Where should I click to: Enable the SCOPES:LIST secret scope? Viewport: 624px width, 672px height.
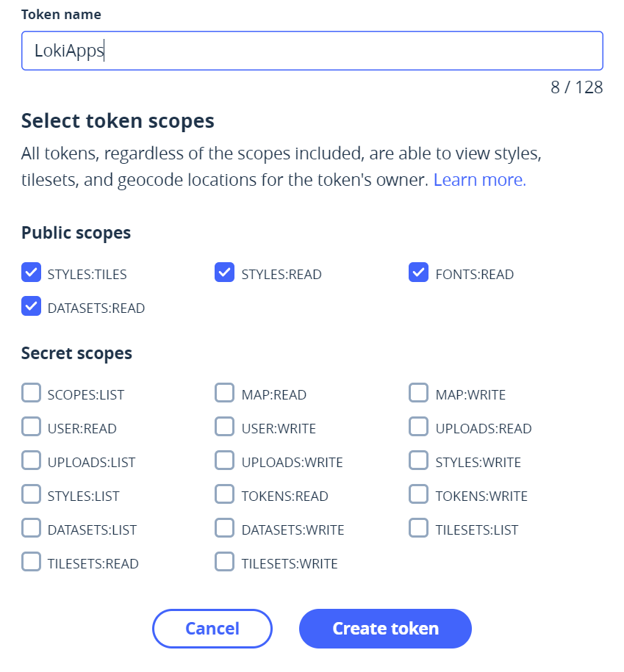[x=32, y=394]
